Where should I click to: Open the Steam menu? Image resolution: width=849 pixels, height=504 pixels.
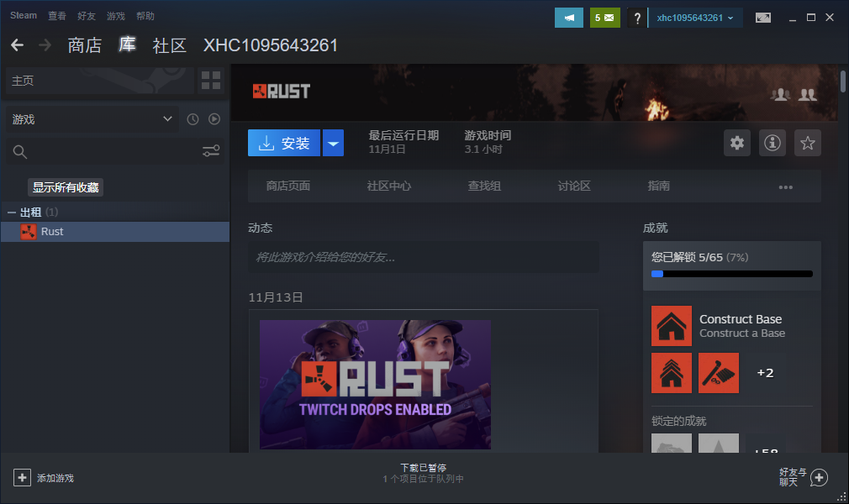(x=24, y=16)
